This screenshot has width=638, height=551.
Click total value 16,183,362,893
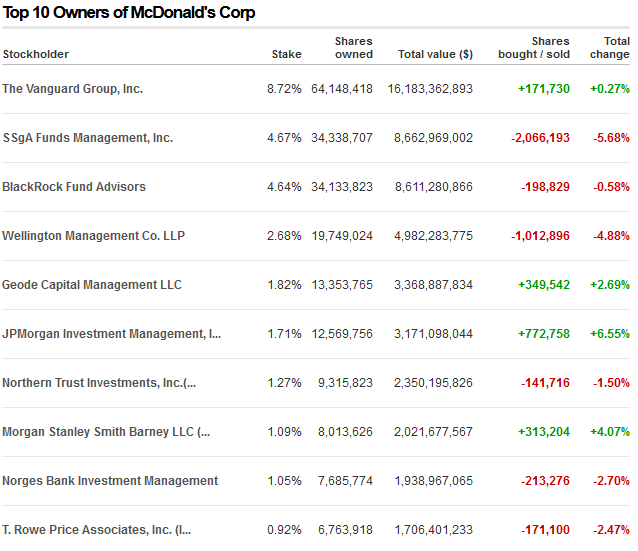430,89
